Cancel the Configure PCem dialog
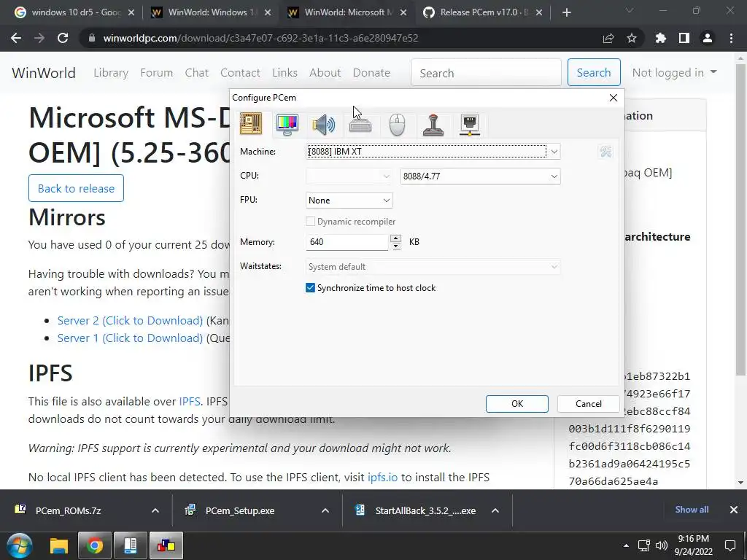This screenshot has height=560, width=747. tap(589, 404)
